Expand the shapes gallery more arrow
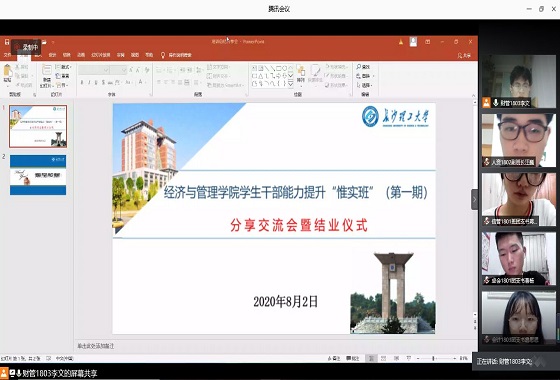Viewport: 560px width, 380px height. point(291,84)
